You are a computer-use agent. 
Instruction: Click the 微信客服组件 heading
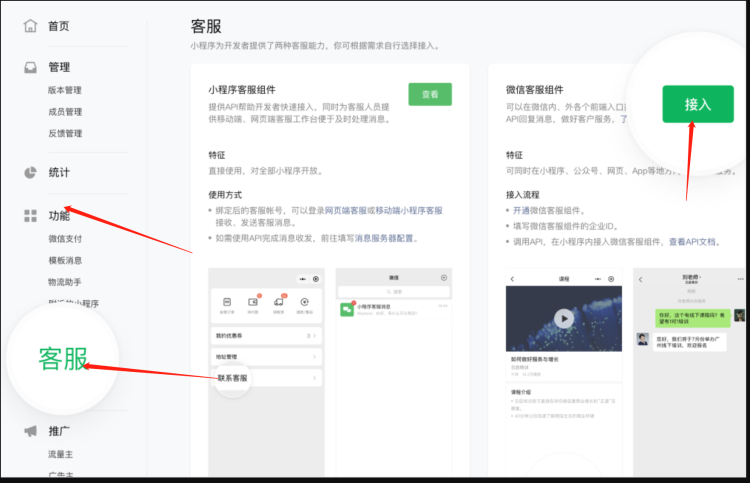point(534,90)
